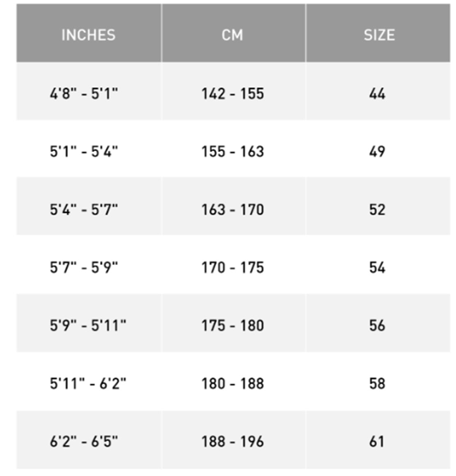Viewport: 456px width, 476px height.
Task: Select the 4'8" - 5'1" height cell
Action: (84, 94)
